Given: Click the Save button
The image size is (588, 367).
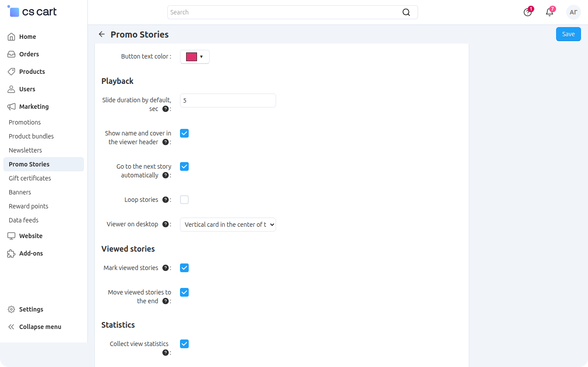Looking at the screenshot, I should (x=568, y=34).
